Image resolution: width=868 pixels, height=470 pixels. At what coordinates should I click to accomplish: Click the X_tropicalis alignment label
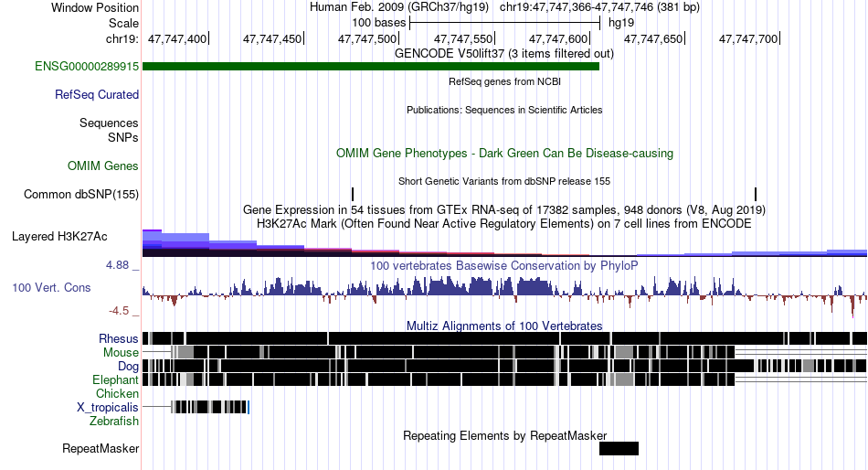[x=108, y=408]
